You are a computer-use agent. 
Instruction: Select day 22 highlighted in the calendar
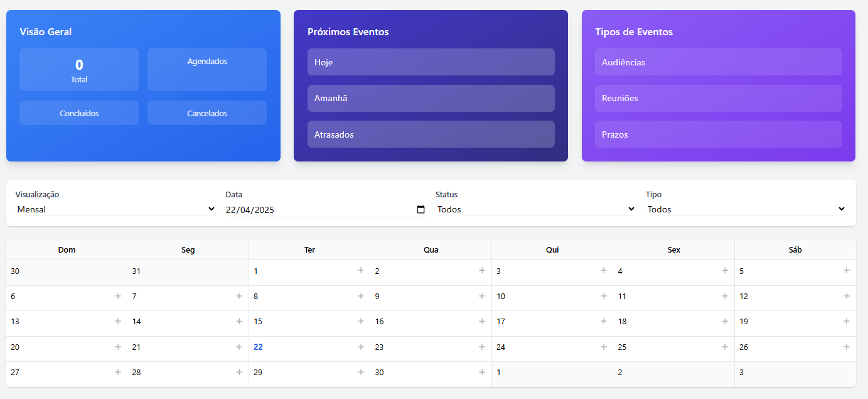[258, 347]
